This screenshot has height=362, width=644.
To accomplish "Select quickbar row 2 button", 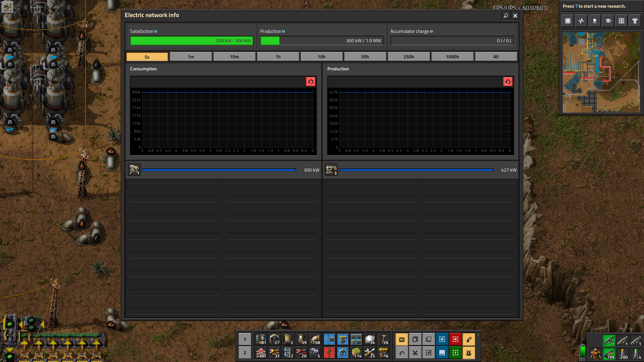I will click(x=245, y=353).
